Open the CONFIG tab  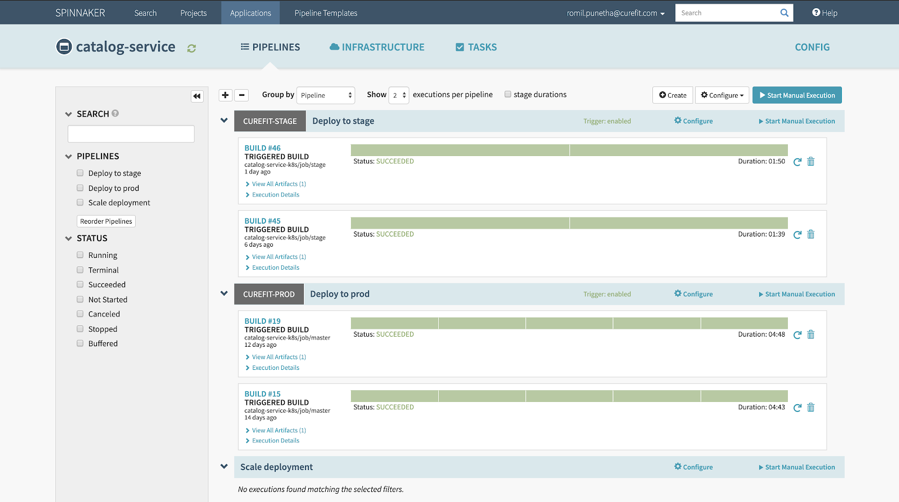(x=812, y=47)
